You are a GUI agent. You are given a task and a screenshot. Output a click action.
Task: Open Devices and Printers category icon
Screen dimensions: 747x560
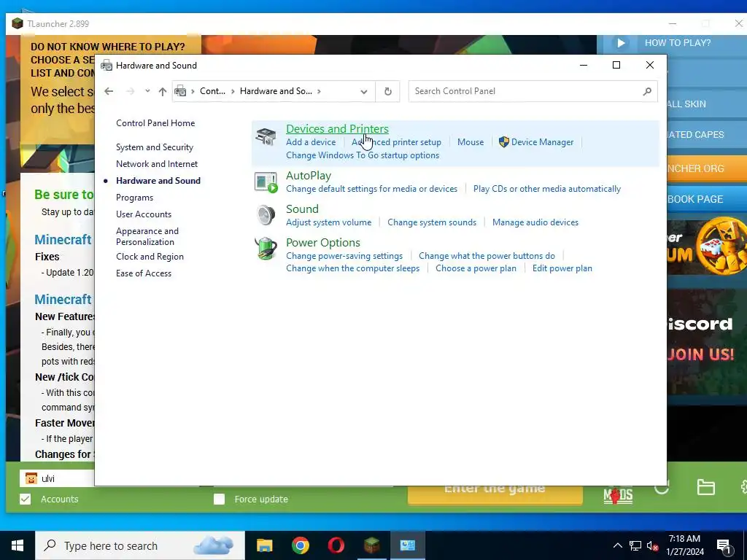coord(266,136)
